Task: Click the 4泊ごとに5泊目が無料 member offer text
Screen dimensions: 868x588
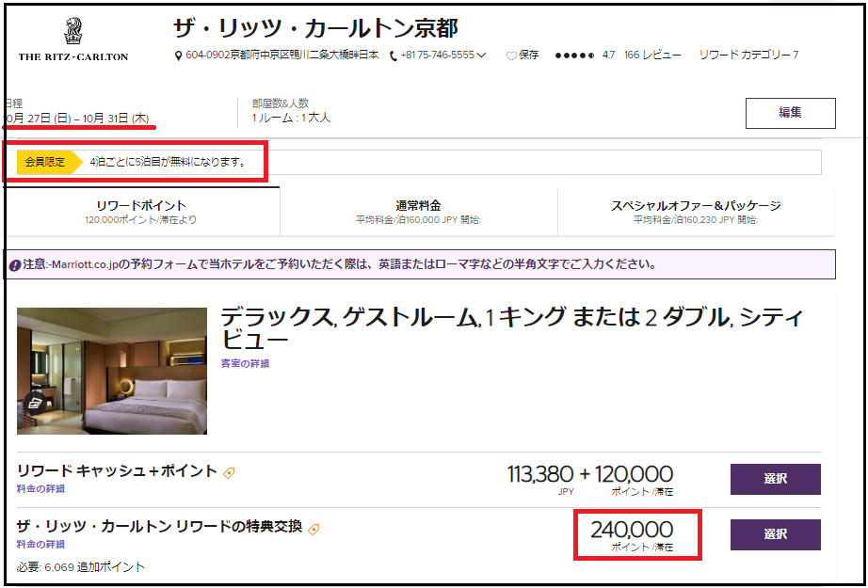Action: [168, 163]
